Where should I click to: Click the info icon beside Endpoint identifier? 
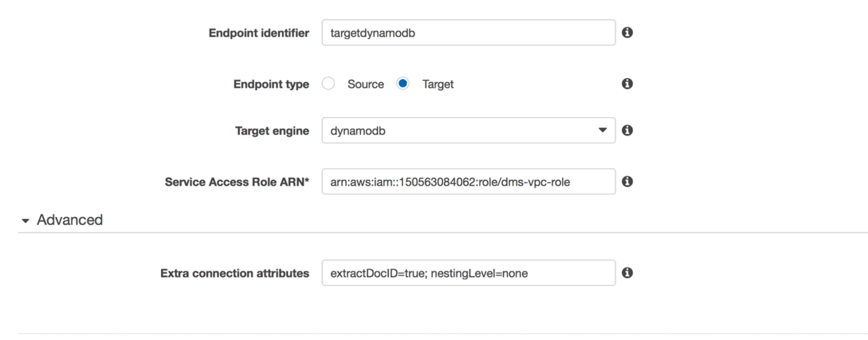627,33
